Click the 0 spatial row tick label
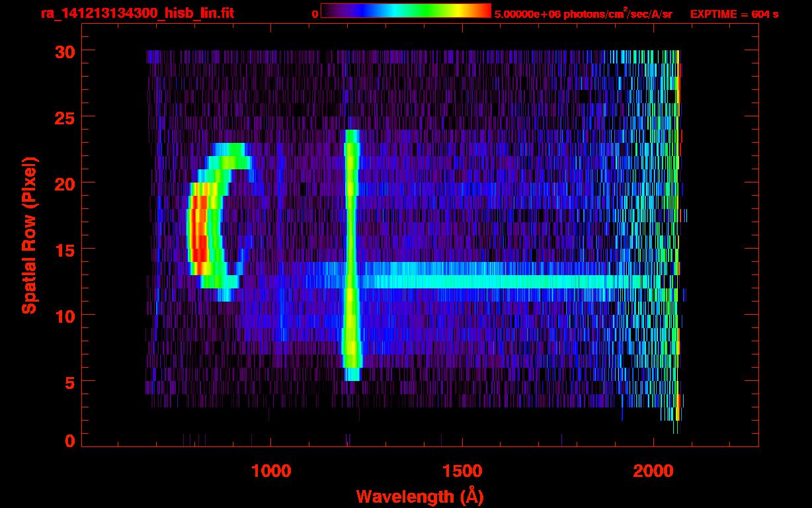The height and width of the screenshot is (508, 812). click(x=69, y=441)
